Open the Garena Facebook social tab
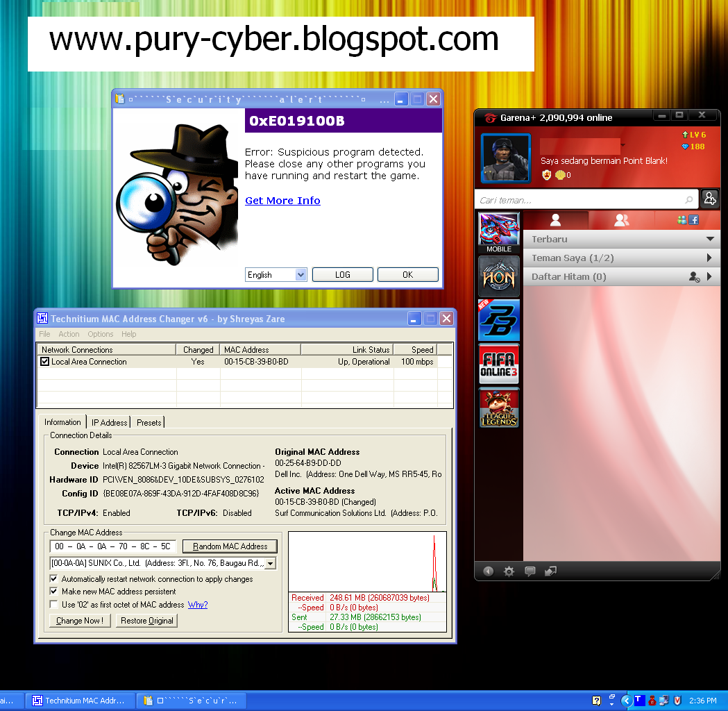 (688, 220)
